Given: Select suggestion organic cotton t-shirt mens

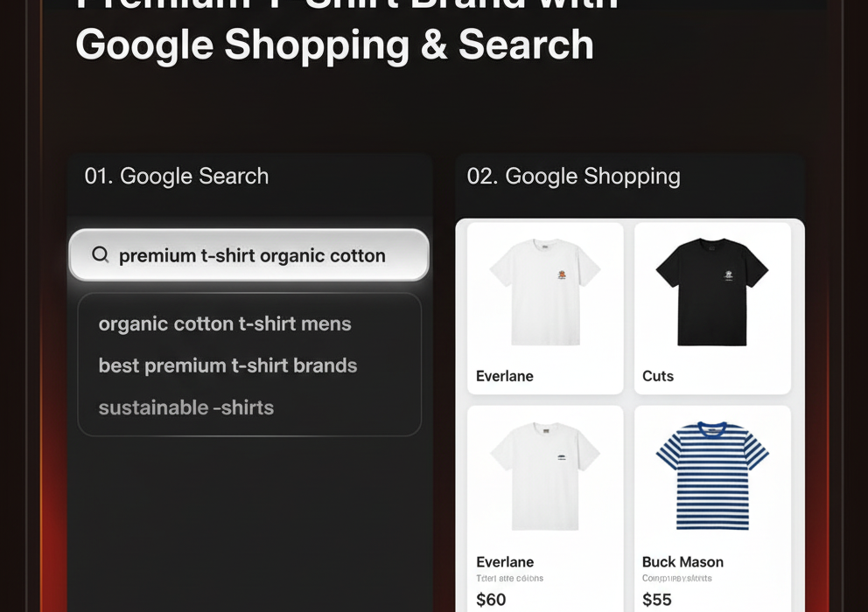Looking at the screenshot, I should pos(225,323).
